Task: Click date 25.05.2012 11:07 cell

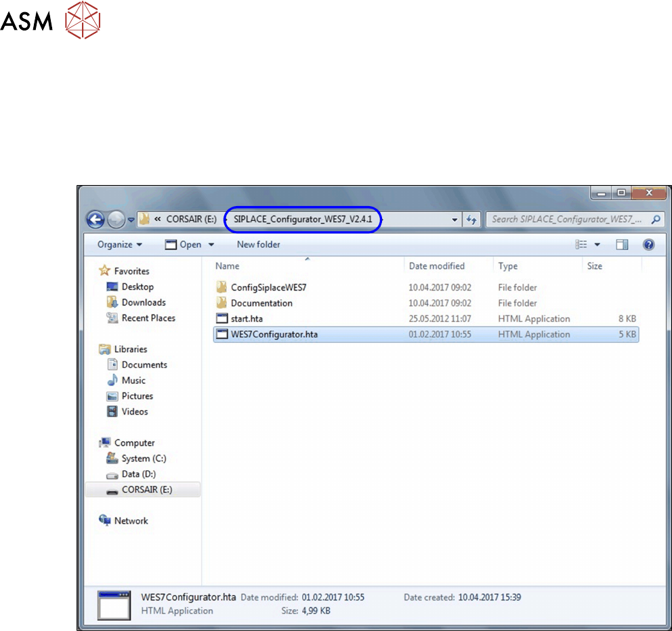Action: click(x=440, y=319)
